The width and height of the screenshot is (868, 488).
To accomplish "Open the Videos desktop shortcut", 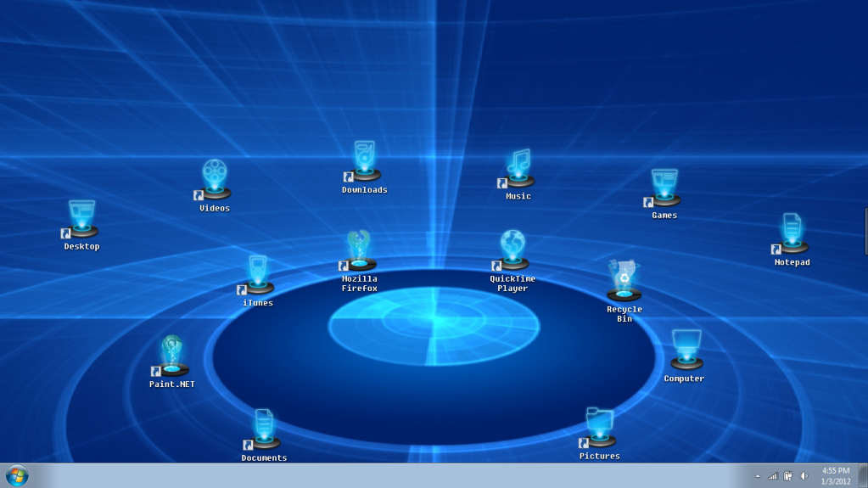I will click(215, 181).
